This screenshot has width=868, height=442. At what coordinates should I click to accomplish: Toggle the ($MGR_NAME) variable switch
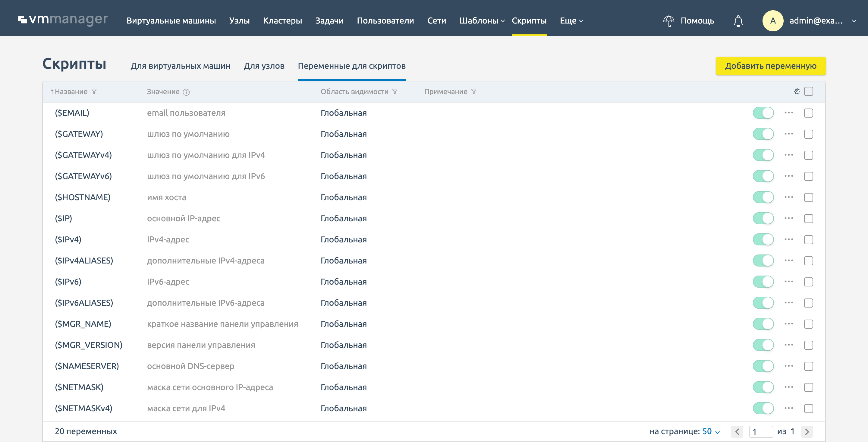(763, 324)
